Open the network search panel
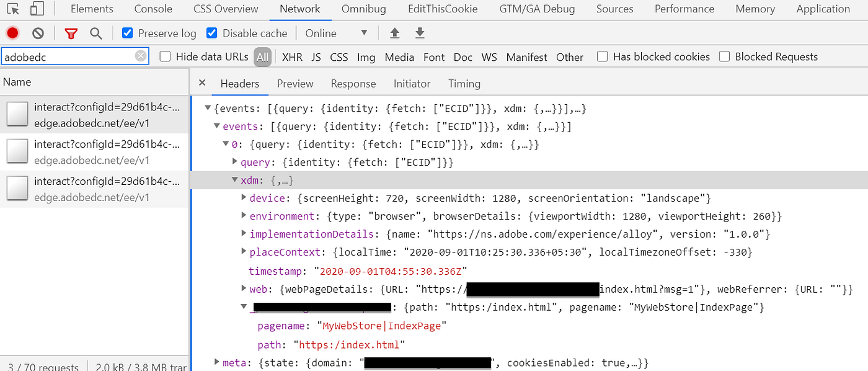Image resolution: width=868 pixels, height=371 pixels. 95,33
